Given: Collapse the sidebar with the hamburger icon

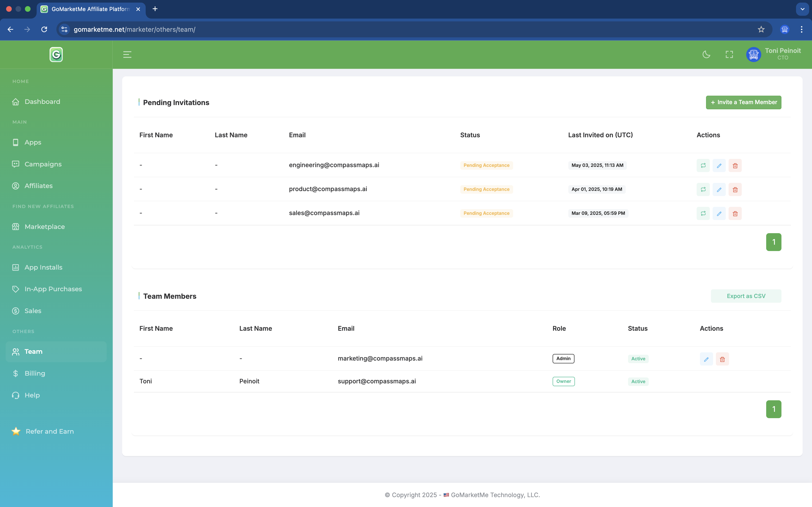Looking at the screenshot, I should pos(127,55).
